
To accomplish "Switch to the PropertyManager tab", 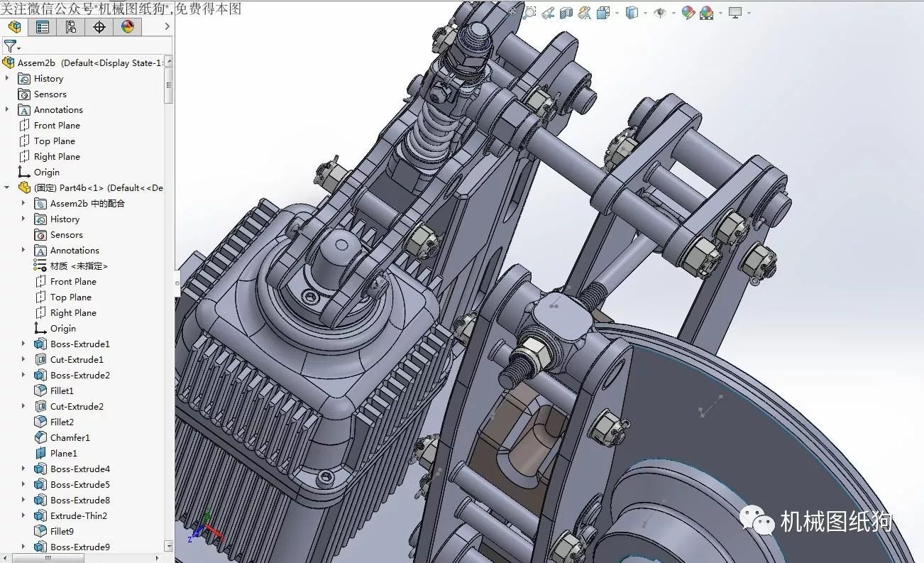I will [x=43, y=27].
